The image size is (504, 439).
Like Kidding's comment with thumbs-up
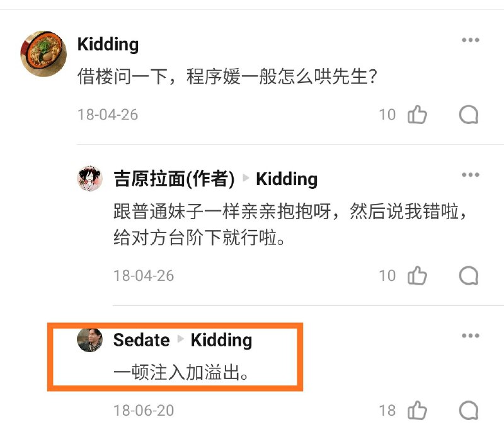[417, 115]
